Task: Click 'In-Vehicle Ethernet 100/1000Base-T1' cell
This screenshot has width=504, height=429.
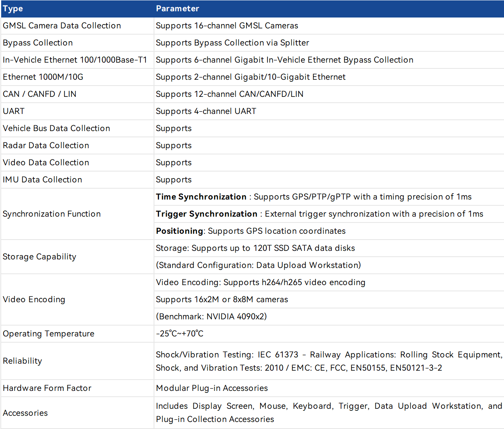Action: (x=75, y=60)
